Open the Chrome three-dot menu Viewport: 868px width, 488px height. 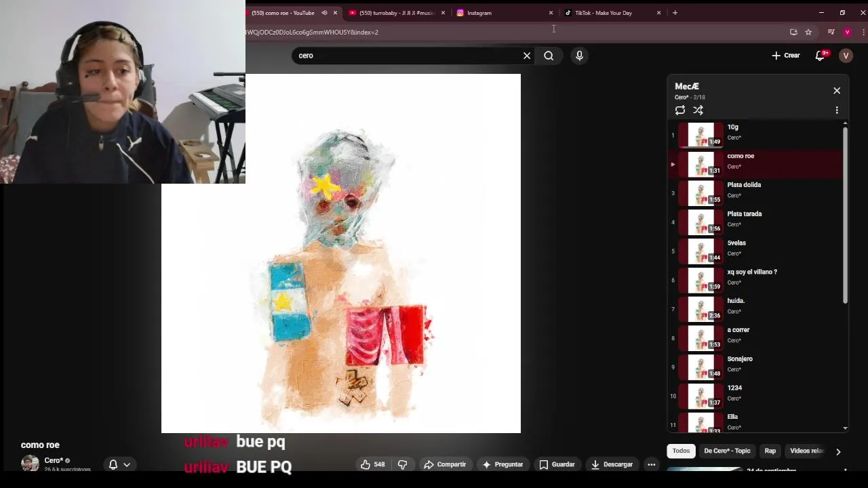863,32
